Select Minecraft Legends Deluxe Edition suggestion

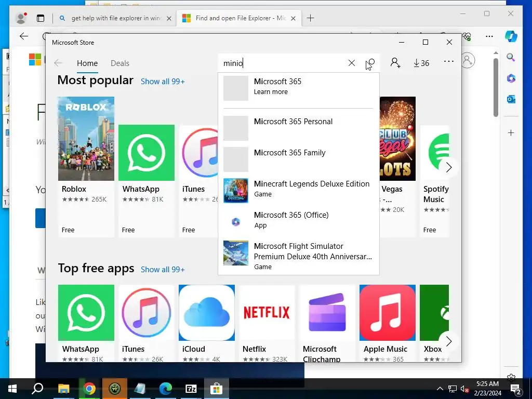point(299,190)
